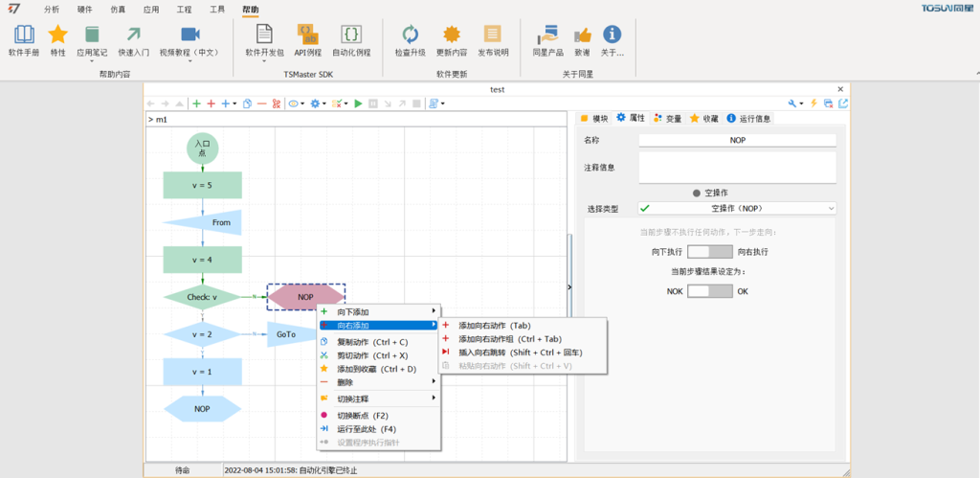This screenshot has height=478, width=980.
Task: Click the 'v = 5' flowchart block
Action: [x=202, y=185]
